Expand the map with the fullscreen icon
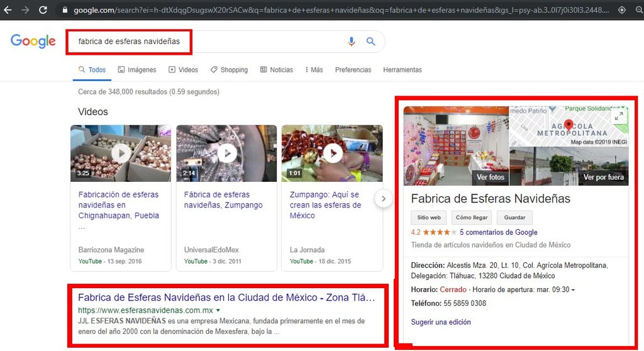 point(619,116)
